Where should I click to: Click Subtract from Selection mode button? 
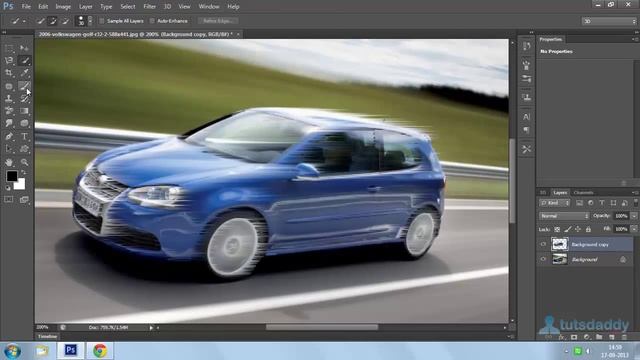65,21
